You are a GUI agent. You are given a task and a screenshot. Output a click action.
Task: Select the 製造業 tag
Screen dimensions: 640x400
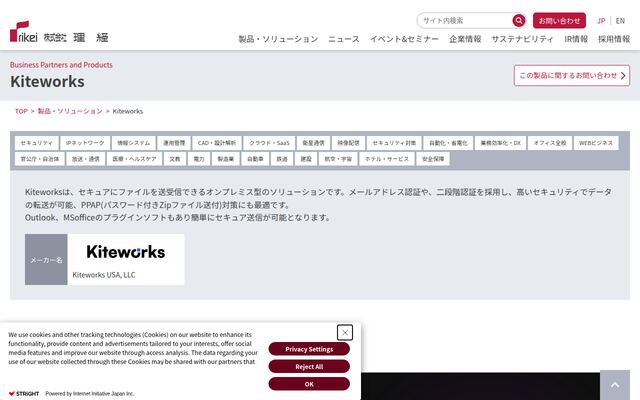tap(225, 159)
